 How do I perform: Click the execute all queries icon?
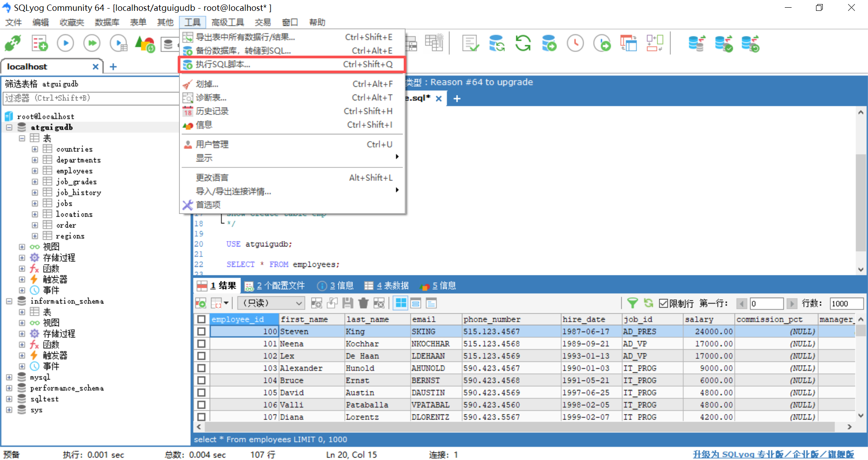tap(92, 43)
